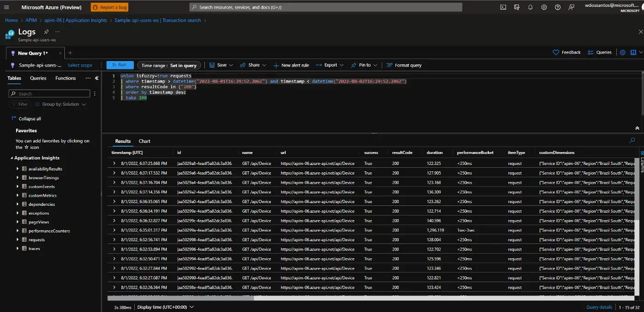644x312 pixels.
Task: Expand the dropdown arrow beside the book icon
Action: pos(641,52)
